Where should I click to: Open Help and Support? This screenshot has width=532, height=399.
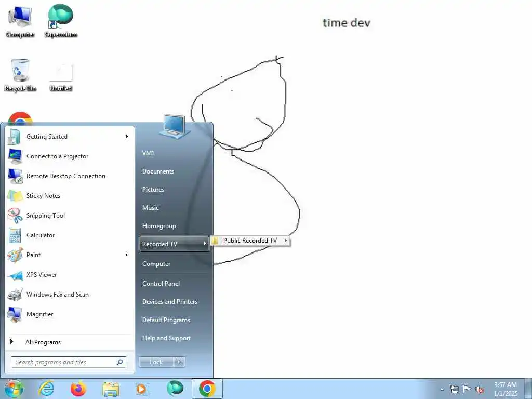167,338
